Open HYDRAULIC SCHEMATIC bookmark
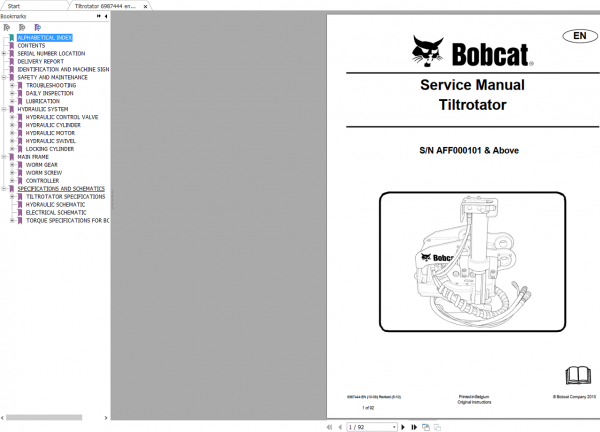The width and height of the screenshot is (600, 432). 55,205
